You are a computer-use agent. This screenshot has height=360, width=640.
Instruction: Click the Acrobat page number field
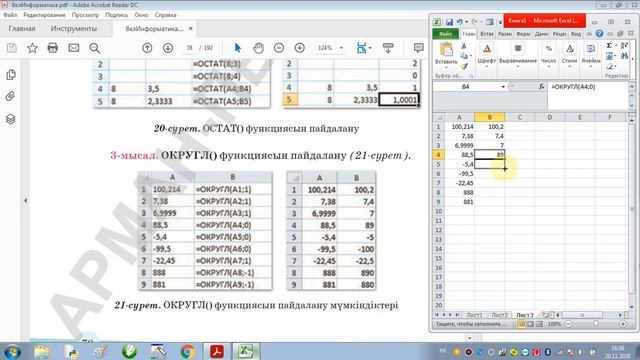189,48
